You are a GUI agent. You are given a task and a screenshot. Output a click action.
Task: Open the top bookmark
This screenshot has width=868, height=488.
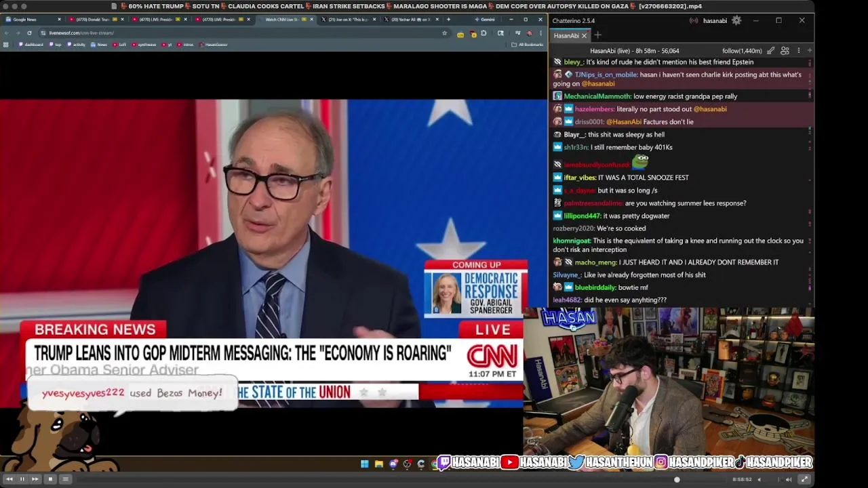56,45
